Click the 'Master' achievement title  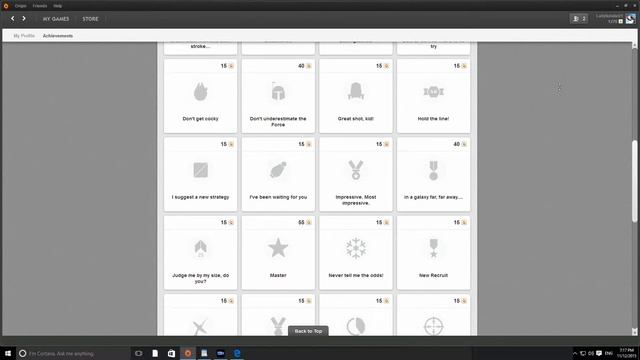(x=278, y=276)
